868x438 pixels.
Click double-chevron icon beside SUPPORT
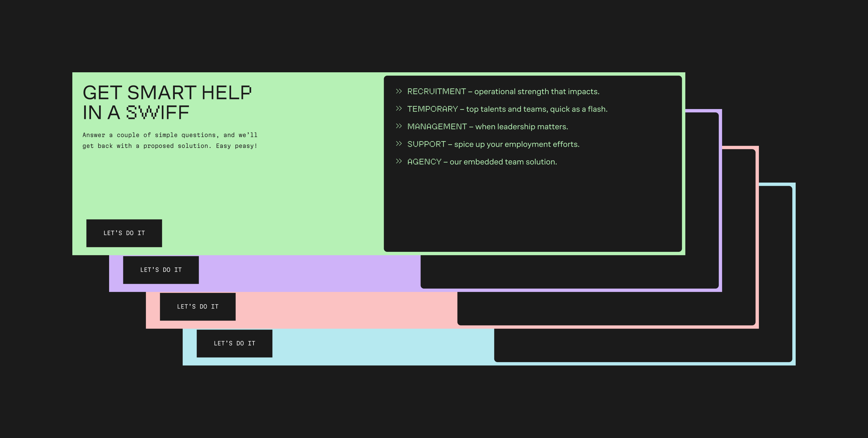[x=399, y=144]
